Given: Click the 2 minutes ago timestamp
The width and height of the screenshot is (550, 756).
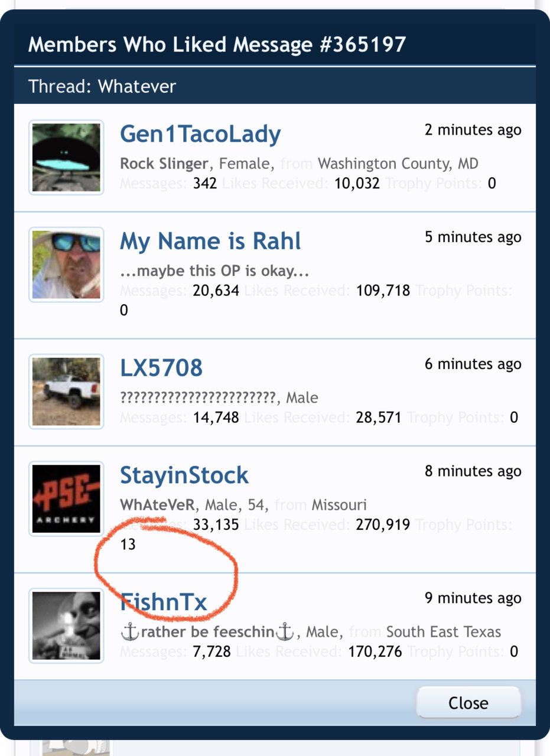Looking at the screenshot, I should [x=473, y=130].
